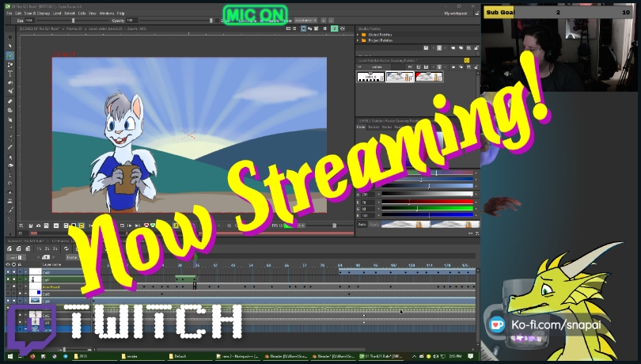The width and height of the screenshot is (641, 364).
Task: Select the Fill bucket tool
Action: (x=9, y=82)
